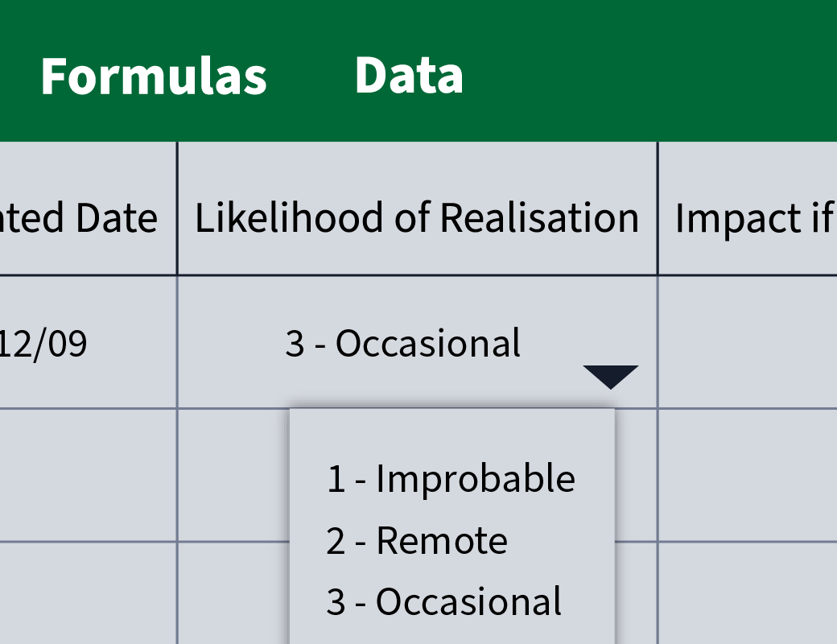Open the Formulas ribbon tab
This screenshot has height=644, width=837.
154,77
